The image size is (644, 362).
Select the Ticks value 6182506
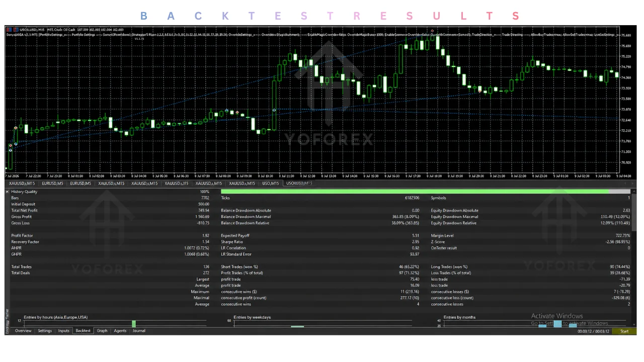[412, 198]
